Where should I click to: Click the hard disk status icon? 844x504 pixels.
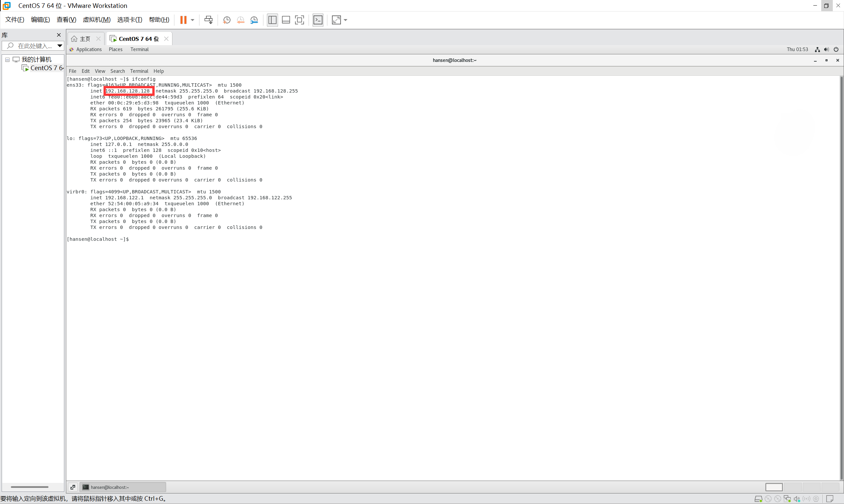[x=758, y=499]
